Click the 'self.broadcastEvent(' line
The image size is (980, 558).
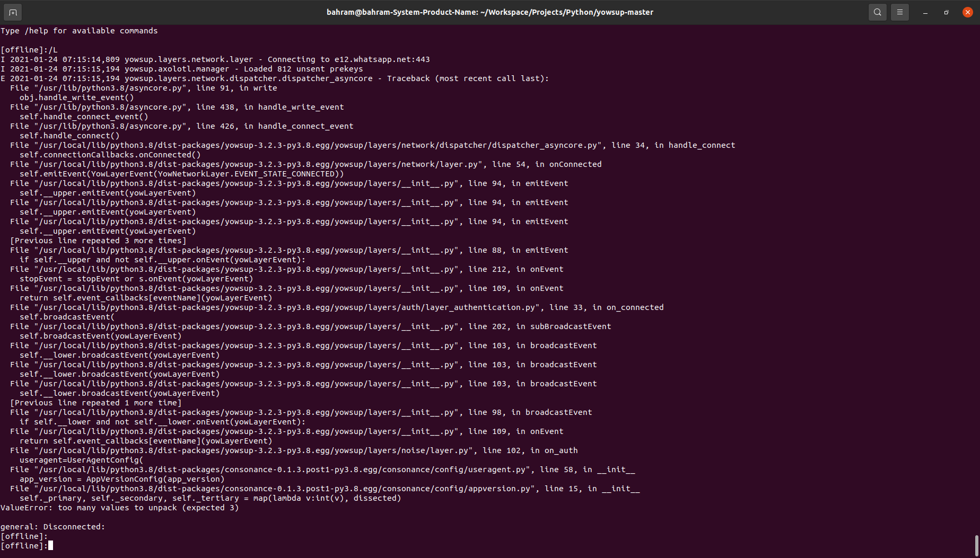click(67, 317)
